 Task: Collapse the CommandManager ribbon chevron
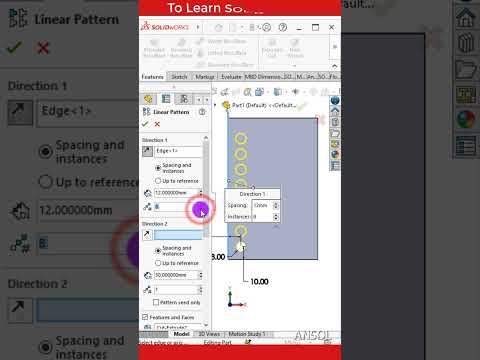click(x=334, y=66)
